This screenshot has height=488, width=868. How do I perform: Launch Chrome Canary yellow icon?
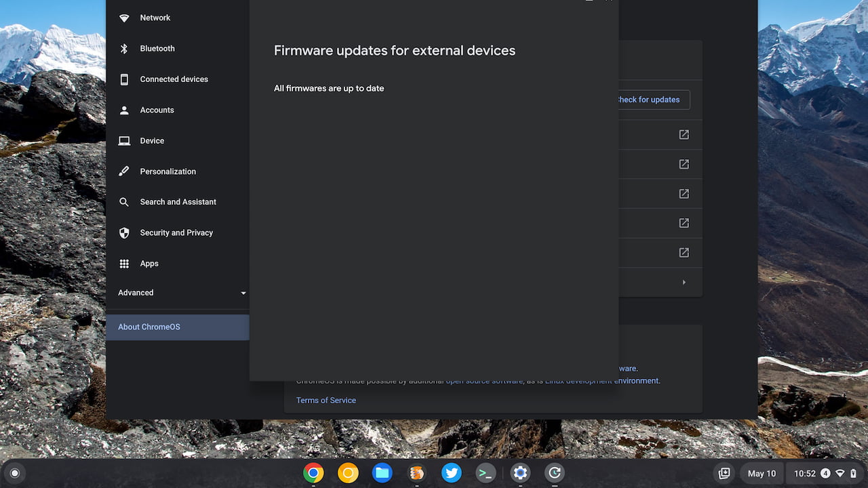(348, 473)
